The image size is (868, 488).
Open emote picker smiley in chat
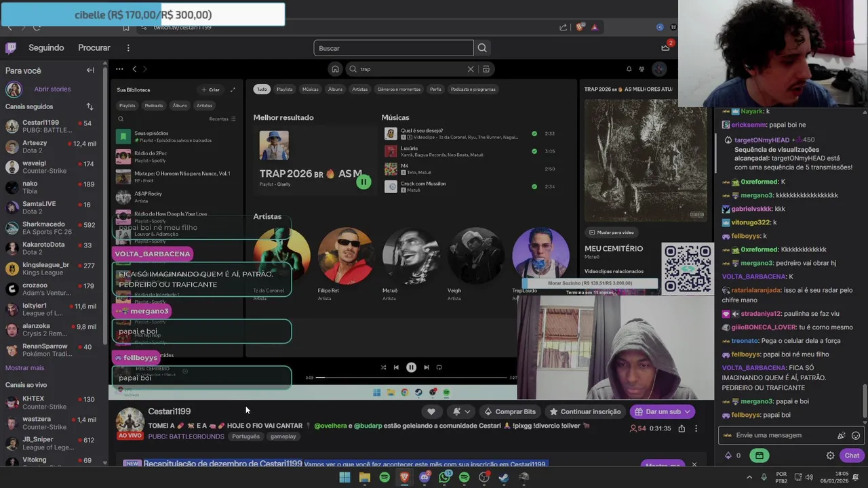coord(856,435)
